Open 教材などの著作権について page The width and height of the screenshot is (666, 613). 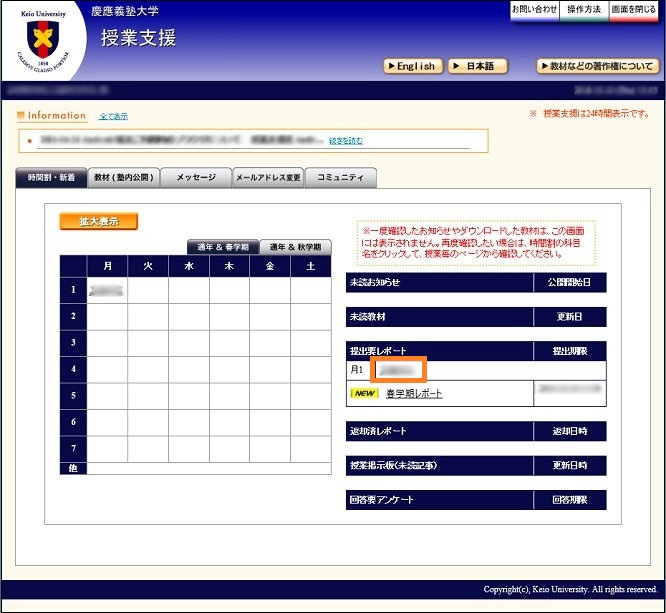pyautogui.click(x=597, y=66)
